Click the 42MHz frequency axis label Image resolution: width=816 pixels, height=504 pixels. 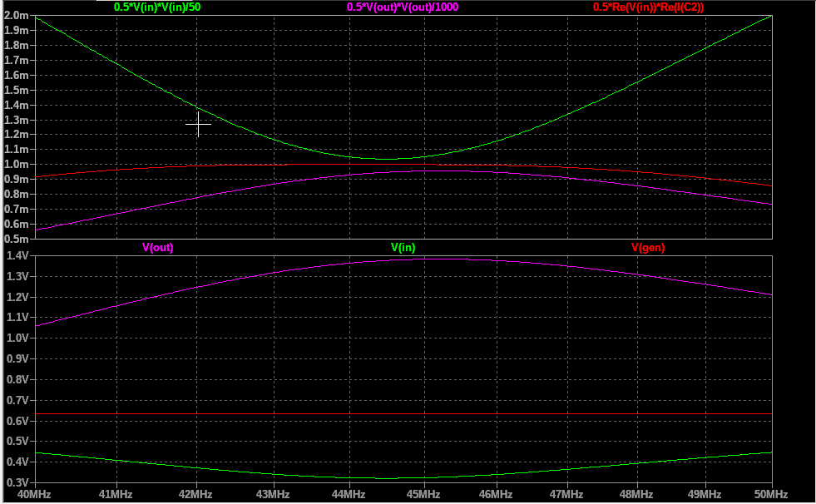[195, 495]
